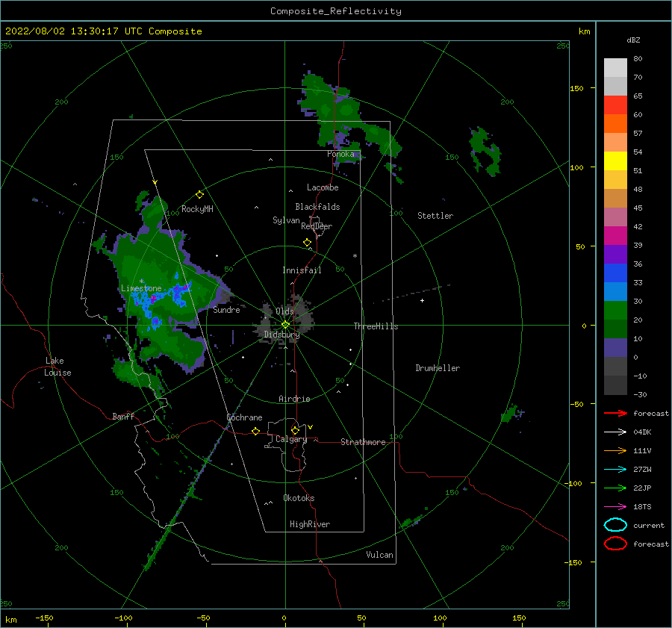This screenshot has width=672, height=628.
Task: Click the Didsbury town label
Action: point(281,335)
